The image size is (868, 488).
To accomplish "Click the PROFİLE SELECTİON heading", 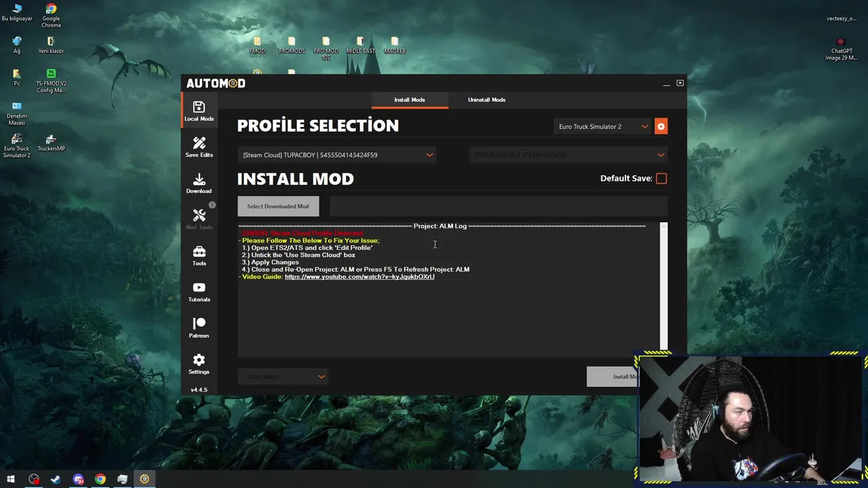I will tap(318, 125).
